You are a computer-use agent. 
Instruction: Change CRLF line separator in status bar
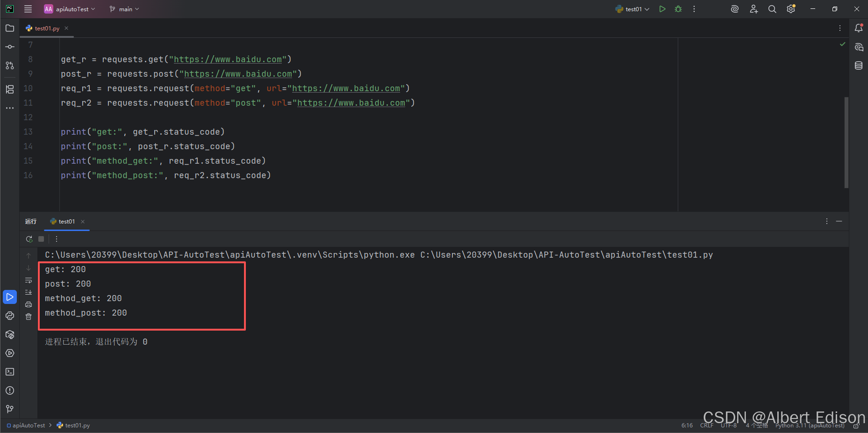707,426
